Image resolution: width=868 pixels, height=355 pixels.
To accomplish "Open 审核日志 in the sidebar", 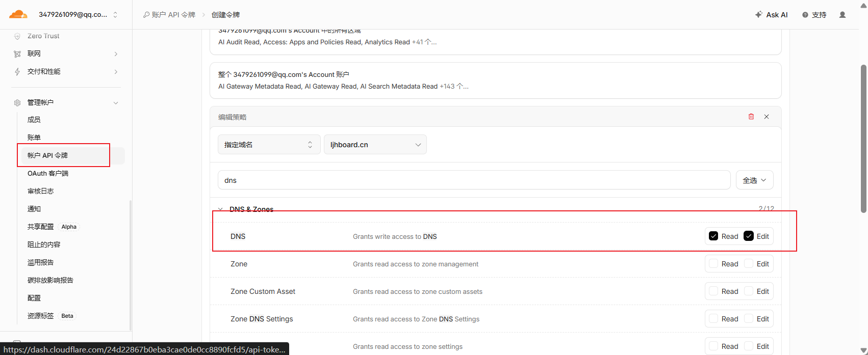I will coord(40,191).
